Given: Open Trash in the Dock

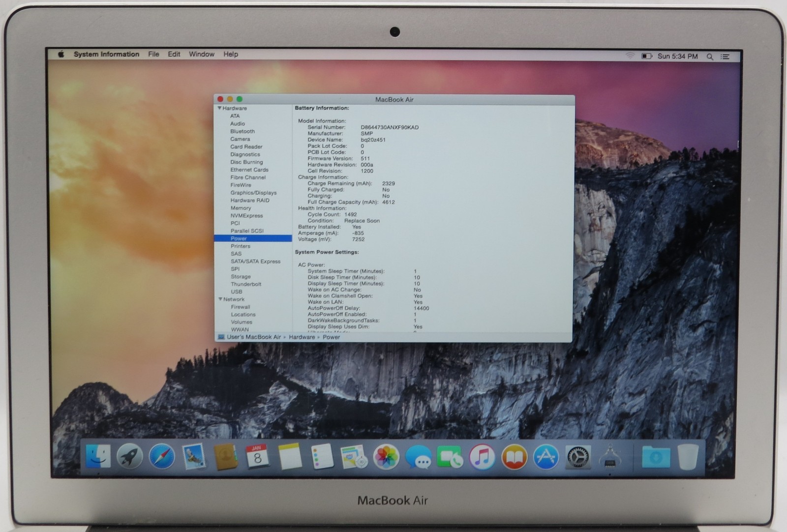Looking at the screenshot, I should (x=688, y=457).
